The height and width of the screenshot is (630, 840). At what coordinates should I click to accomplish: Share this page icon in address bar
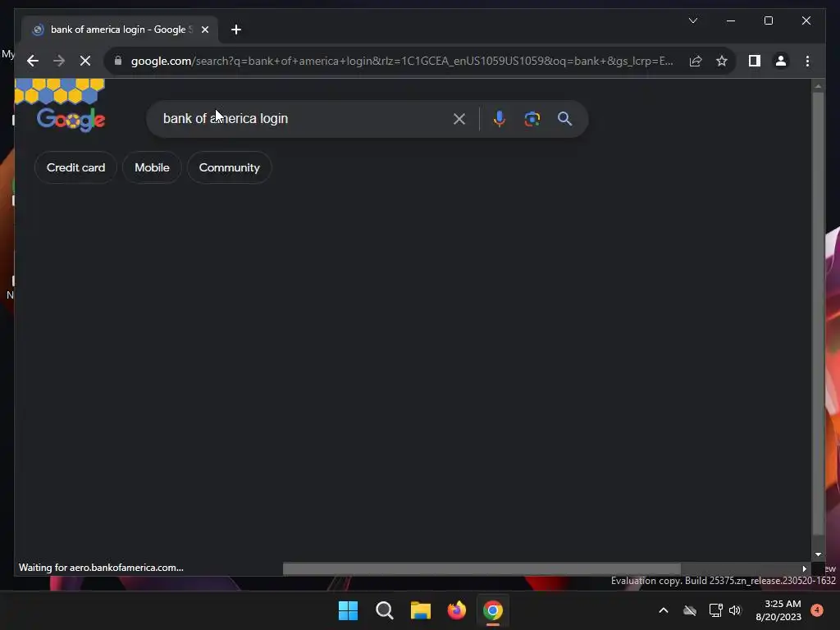click(696, 61)
